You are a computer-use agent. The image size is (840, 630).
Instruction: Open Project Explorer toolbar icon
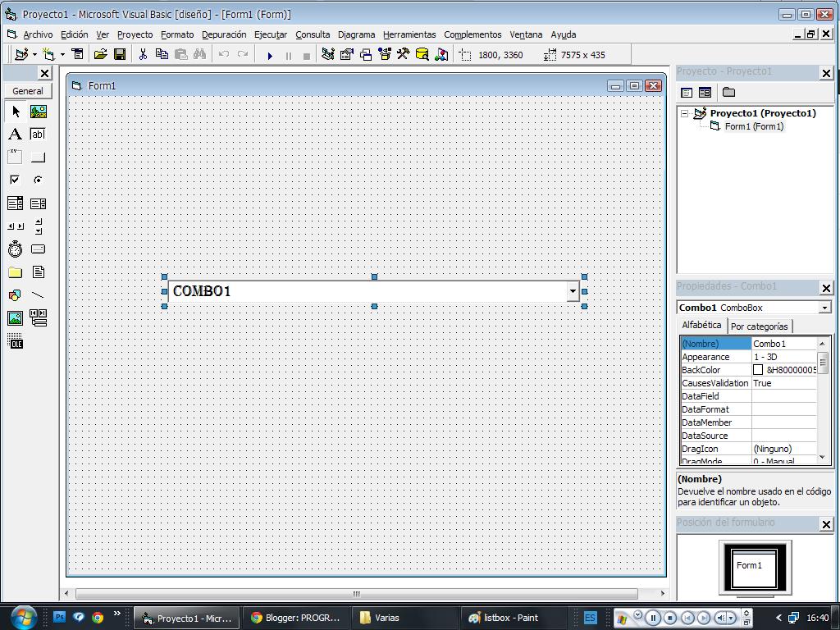pos(328,55)
